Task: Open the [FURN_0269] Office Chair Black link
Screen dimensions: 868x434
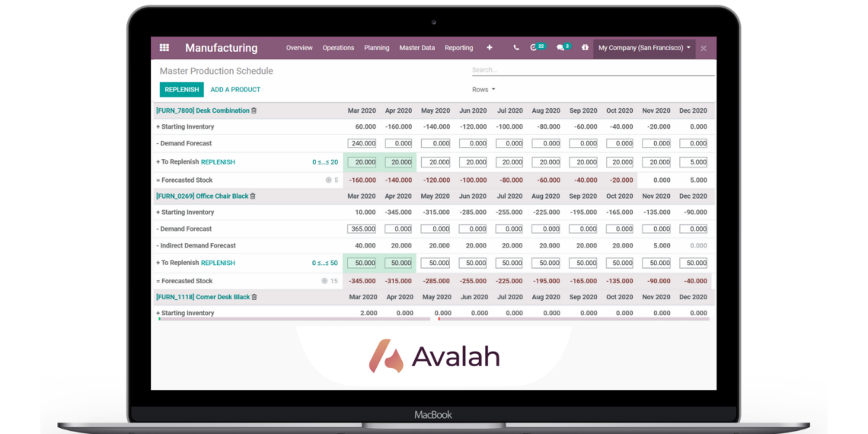Action: [202, 196]
